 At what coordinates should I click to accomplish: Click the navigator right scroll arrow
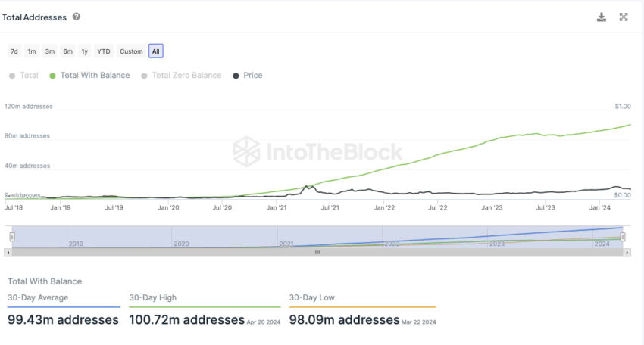[627, 253]
